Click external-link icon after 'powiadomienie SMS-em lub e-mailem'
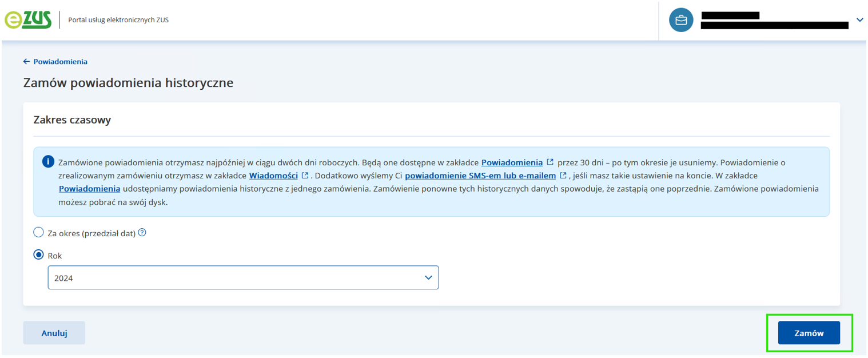868x358 pixels. (x=563, y=176)
